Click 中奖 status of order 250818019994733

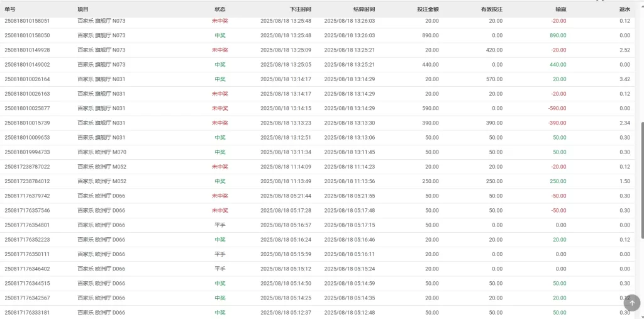point(219,152)
